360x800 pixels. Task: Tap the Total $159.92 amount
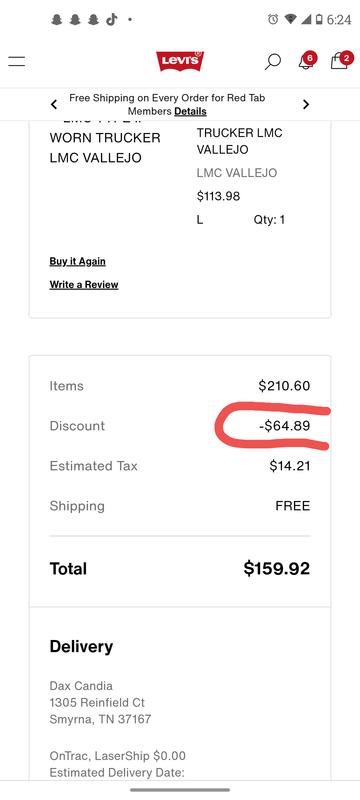276,568
